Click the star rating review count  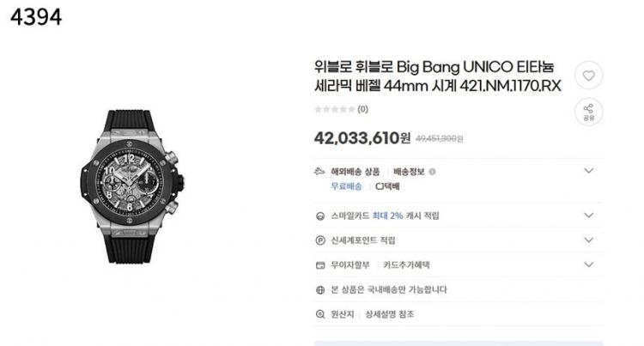coord(341,109)
